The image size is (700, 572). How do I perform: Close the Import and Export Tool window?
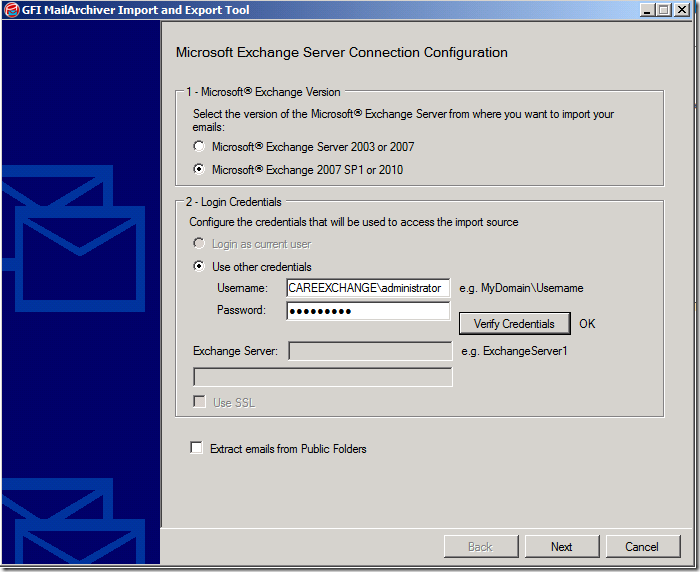tap(682, 10)
